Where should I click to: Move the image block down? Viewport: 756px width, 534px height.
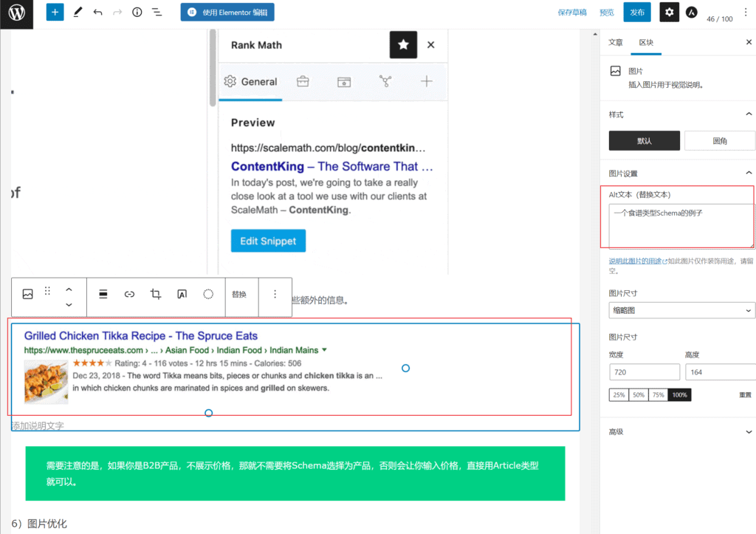(x=69, y=304)
